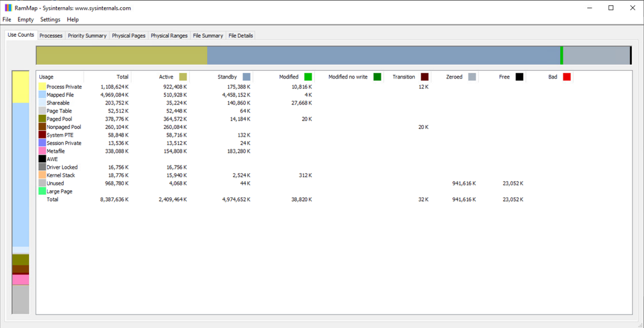Viewport: 644px width, 328px height.
Task: Click the Zeroed column color swatch
Action: click(x=472, y=77)
